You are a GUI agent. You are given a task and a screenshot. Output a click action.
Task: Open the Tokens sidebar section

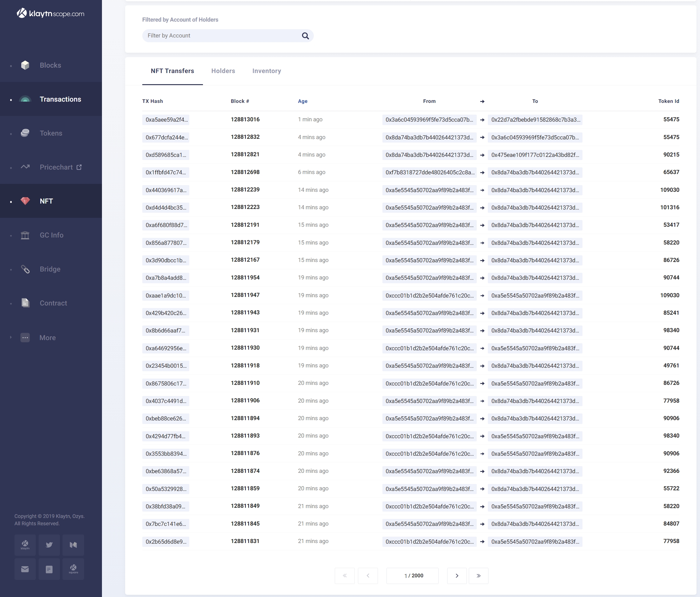(x=51, y=133)
